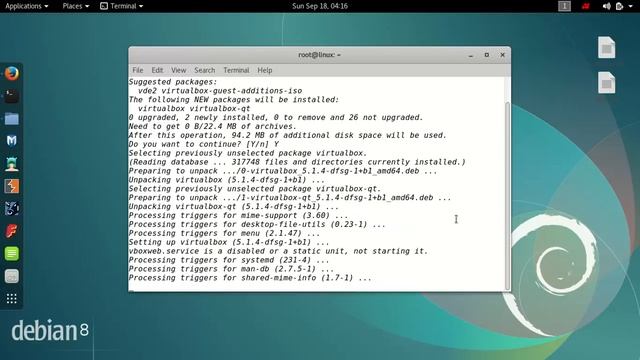Click the line 'Need to get 0 B/22.4 MB of archives.'
This screenshot has width=640, height=360.
(x=212, y=127)
